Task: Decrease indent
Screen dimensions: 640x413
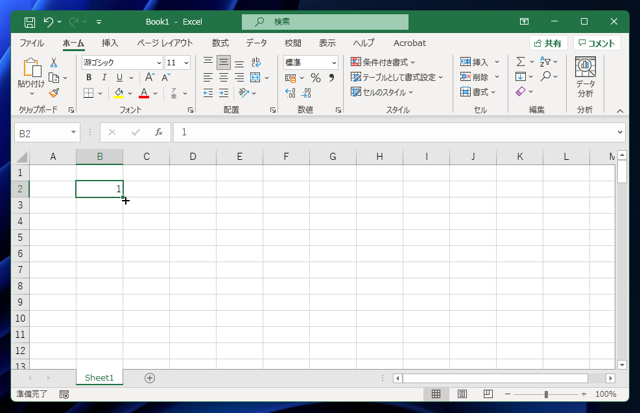Action: click(x=208, y=93)
